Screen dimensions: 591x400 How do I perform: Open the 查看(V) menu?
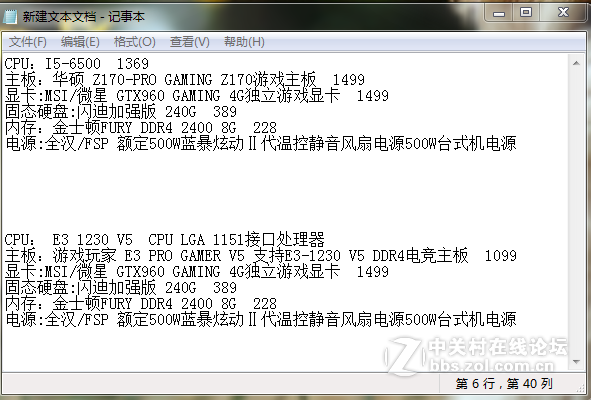tap(190, 41)
